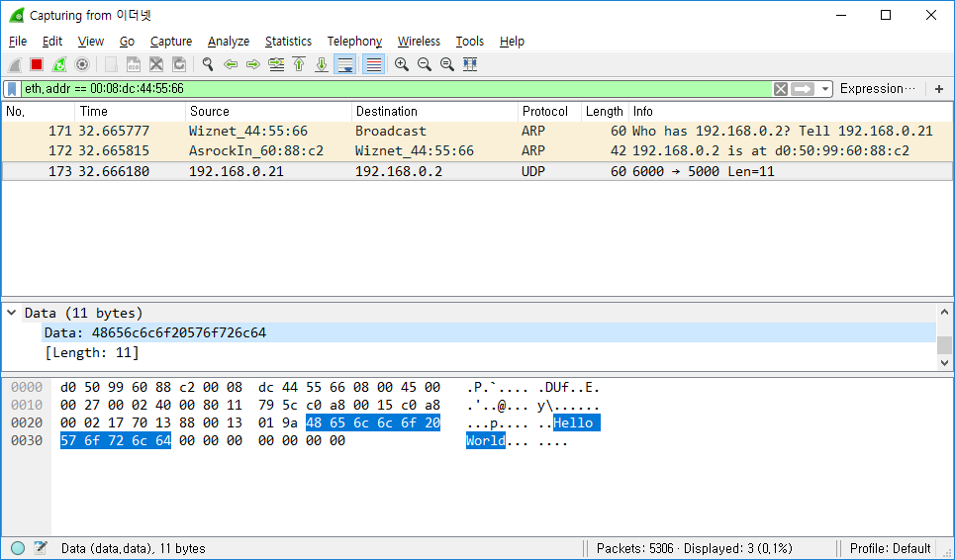Click the Save capture file icon
Image resolution: width=955 pixels, height=560 pixels.
click(134, 64)
